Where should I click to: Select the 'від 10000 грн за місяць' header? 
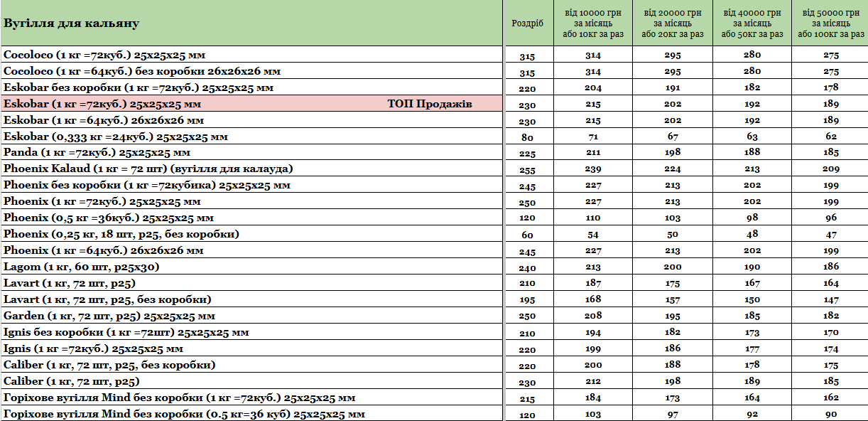593,23
